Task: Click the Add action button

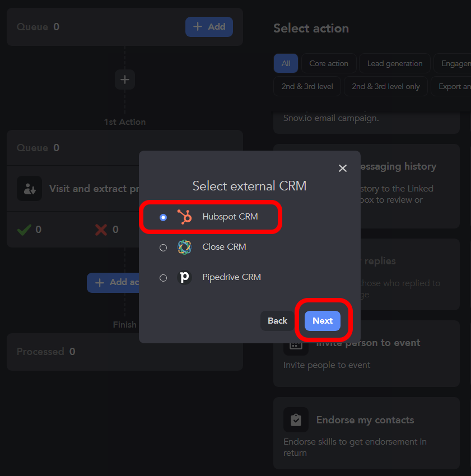Action: pyautogui.click(x=113, y=283)
